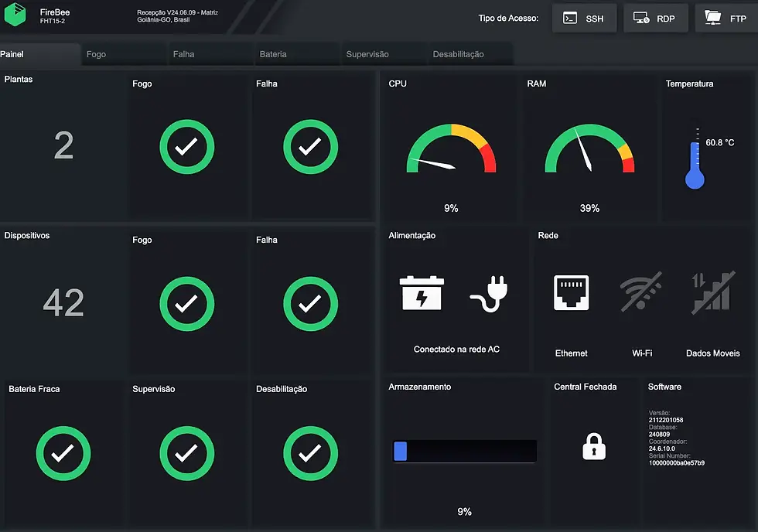Click the Supervisão status checkmark

[x=187, y=453]
